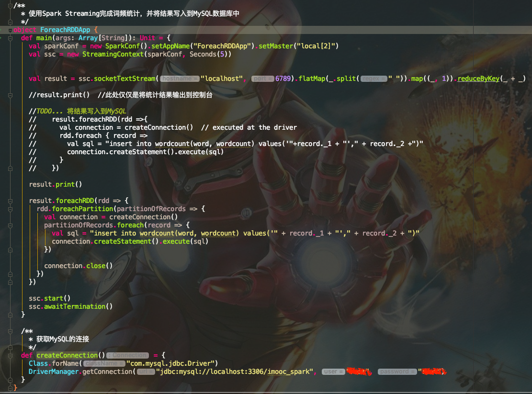
Task: Click the setMaster method call
Action: point(276,46)
